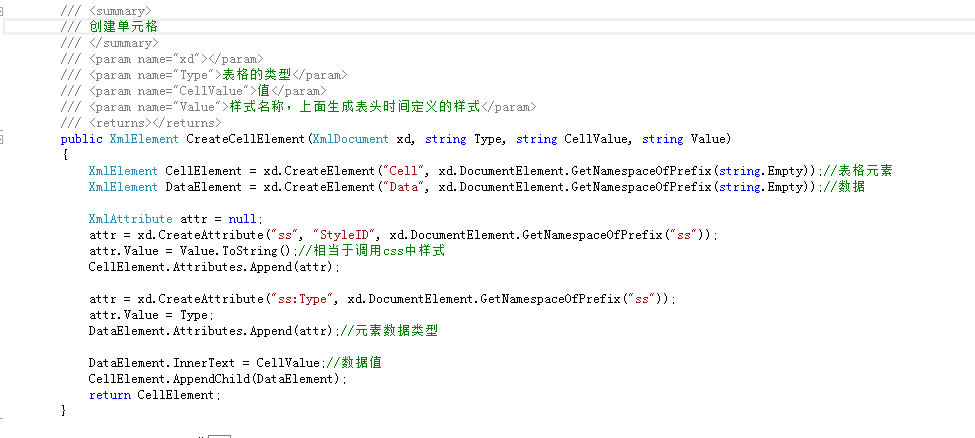Click the method's opening brace
Image resolution: width=975 pixels, height=438 pixels.
coord(64,155)
